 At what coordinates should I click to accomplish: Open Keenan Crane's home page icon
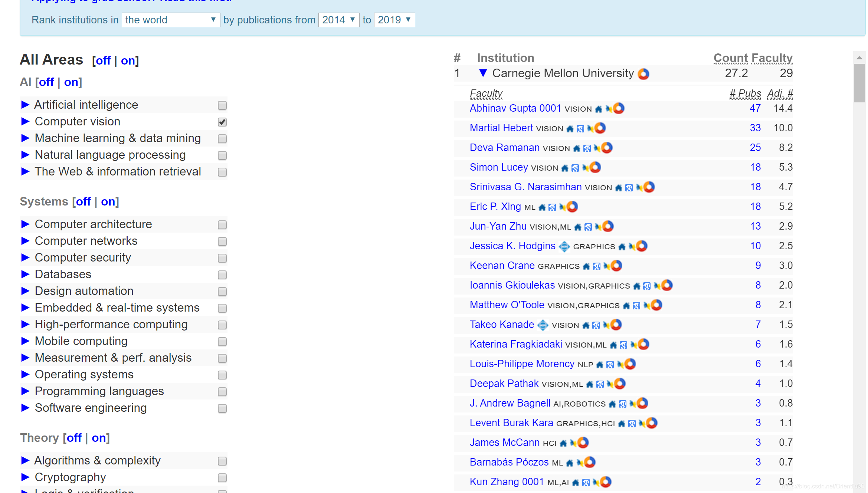click(x=586, y=266)
